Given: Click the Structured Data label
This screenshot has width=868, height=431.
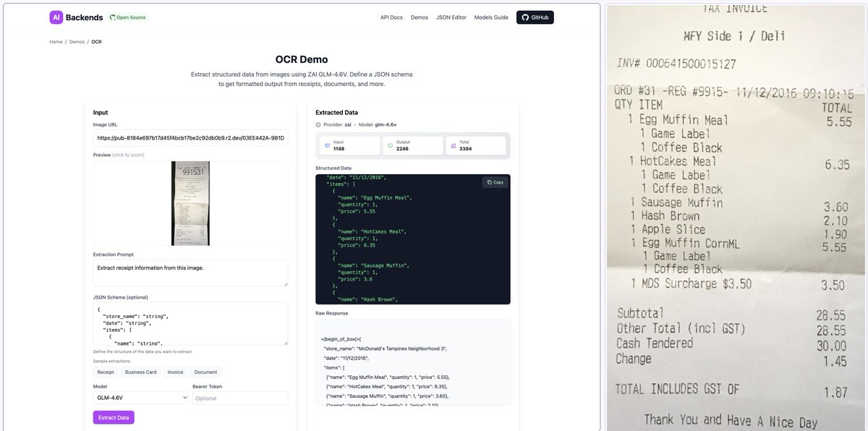Looking at the screenshot, I should click(334, 168).
